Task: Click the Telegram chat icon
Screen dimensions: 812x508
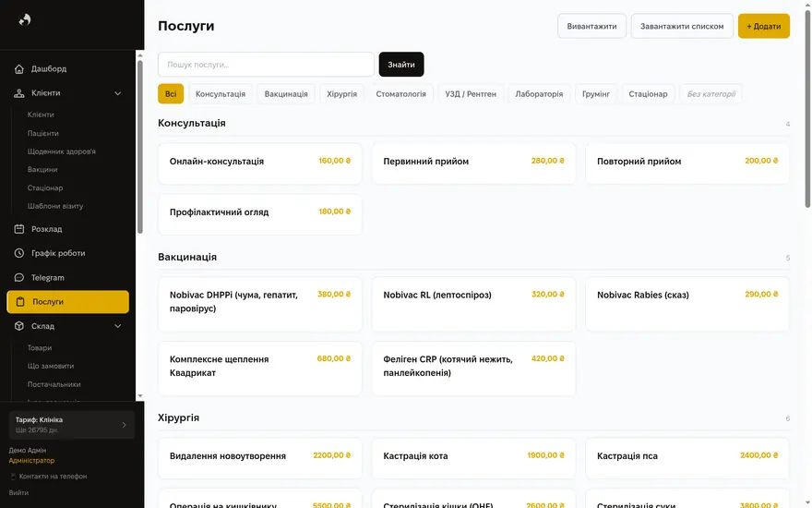Action: [19, 278]
